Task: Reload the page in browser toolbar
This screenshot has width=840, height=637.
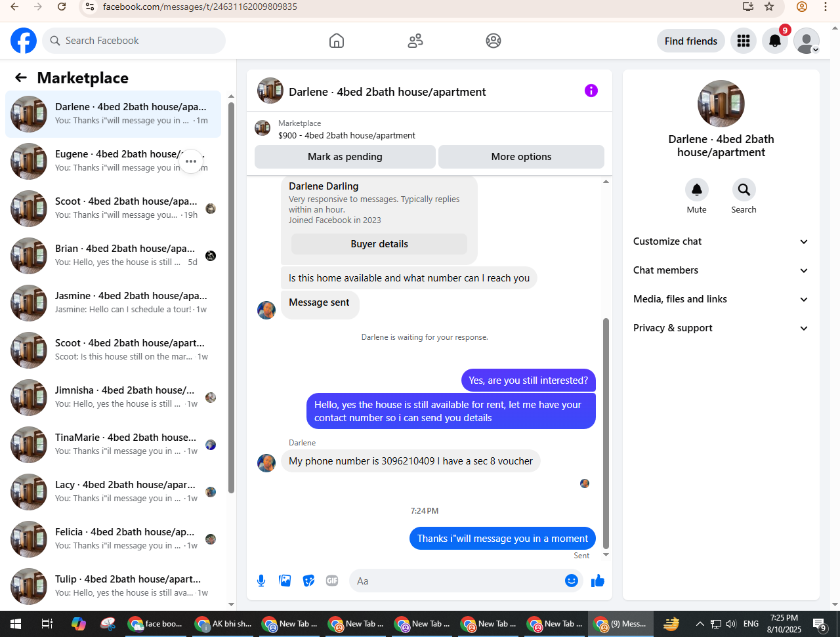Action: pos(62,7)
